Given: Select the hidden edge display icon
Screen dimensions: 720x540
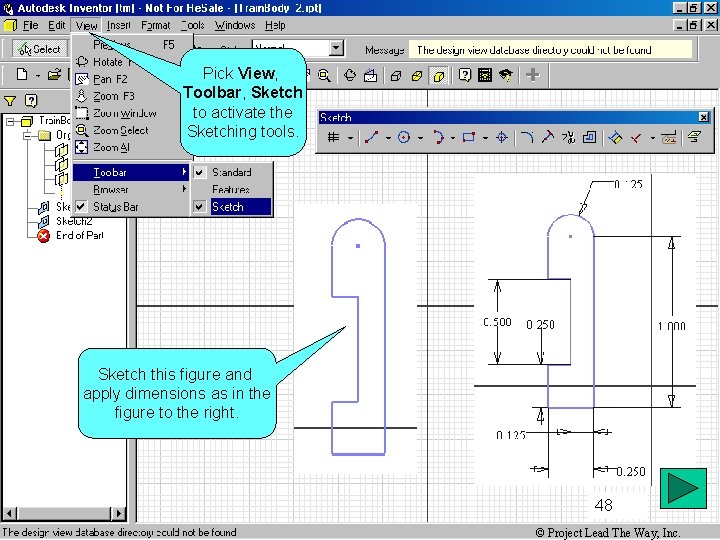Looking at the screenshot, I should tap(417, 76).
